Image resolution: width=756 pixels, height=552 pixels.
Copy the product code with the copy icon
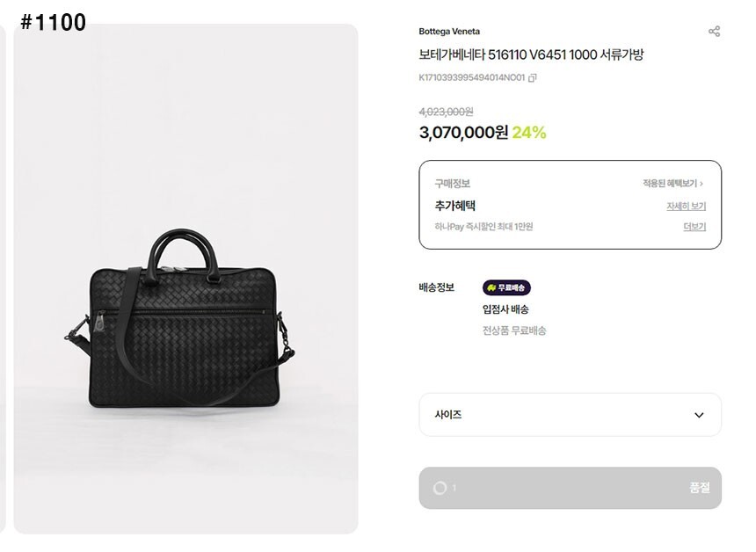tap(533, 77)
